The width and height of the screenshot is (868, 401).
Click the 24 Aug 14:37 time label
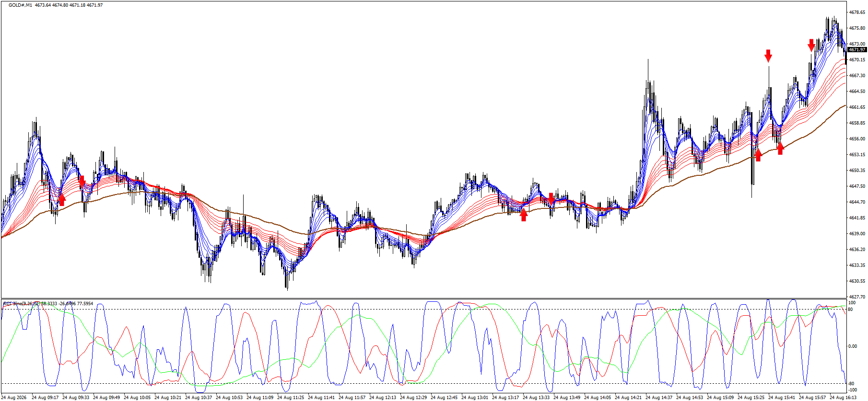coord(659,398)
